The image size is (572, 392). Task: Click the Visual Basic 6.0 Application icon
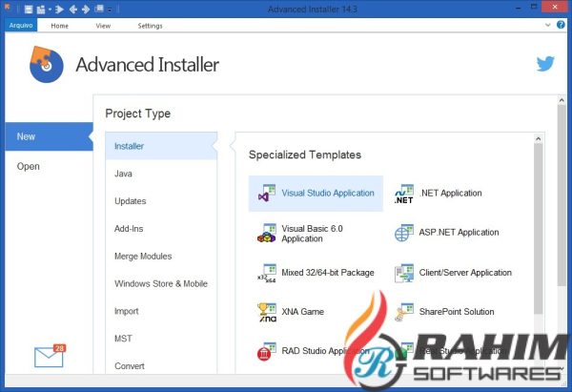267,234
